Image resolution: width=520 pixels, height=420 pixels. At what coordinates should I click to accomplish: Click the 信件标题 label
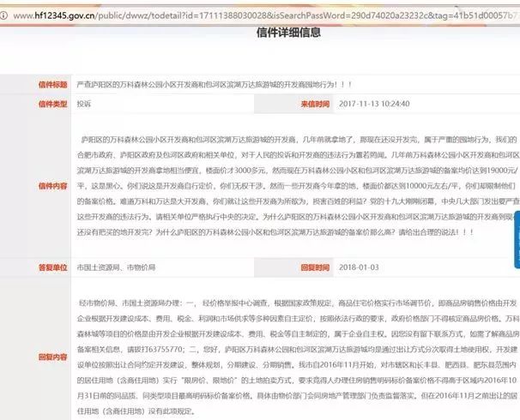(52, 85)
